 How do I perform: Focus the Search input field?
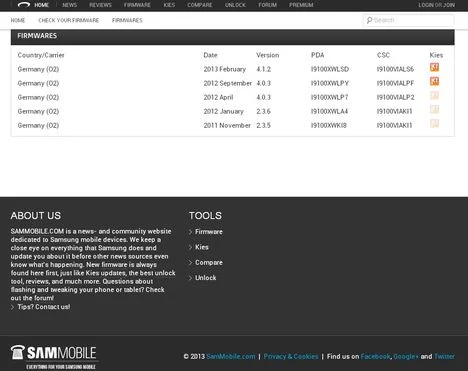(408, 20)
